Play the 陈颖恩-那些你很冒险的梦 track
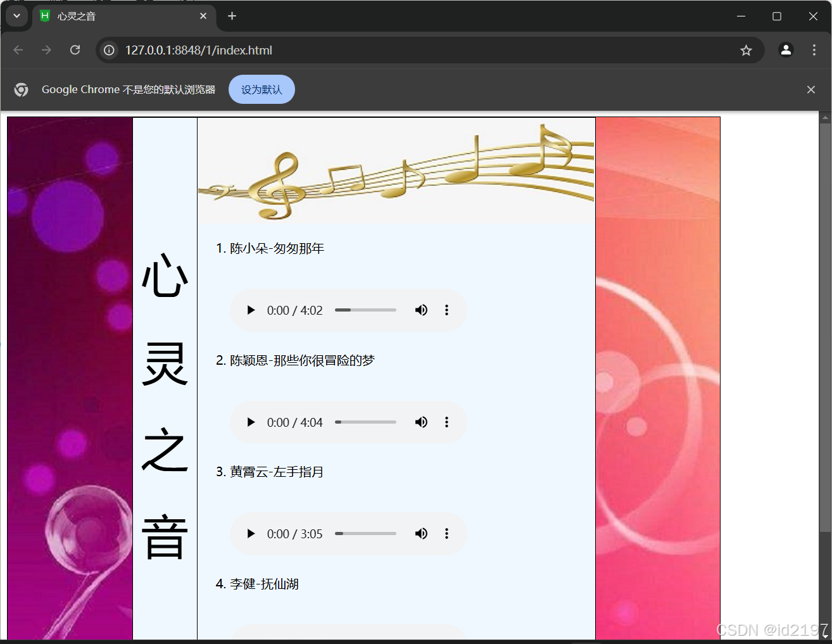Viewport: 832px width, 644px height. click(x=251, y=422)
